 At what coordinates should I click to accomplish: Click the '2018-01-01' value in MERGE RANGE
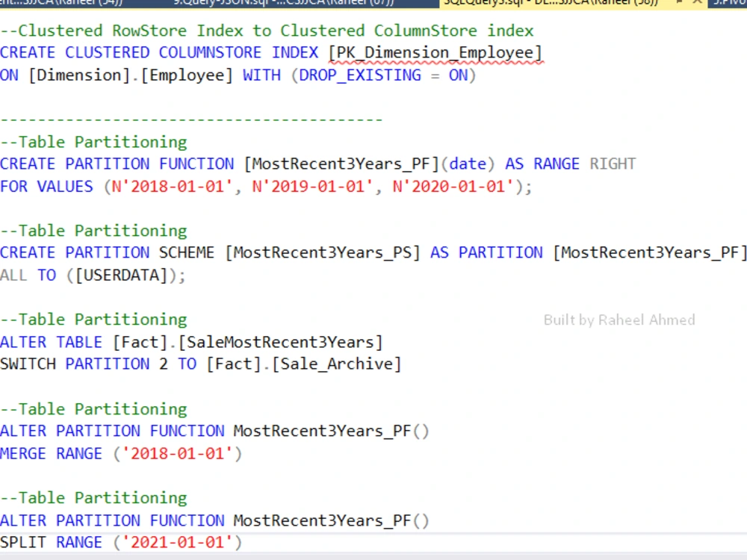(x=177, y=454)
